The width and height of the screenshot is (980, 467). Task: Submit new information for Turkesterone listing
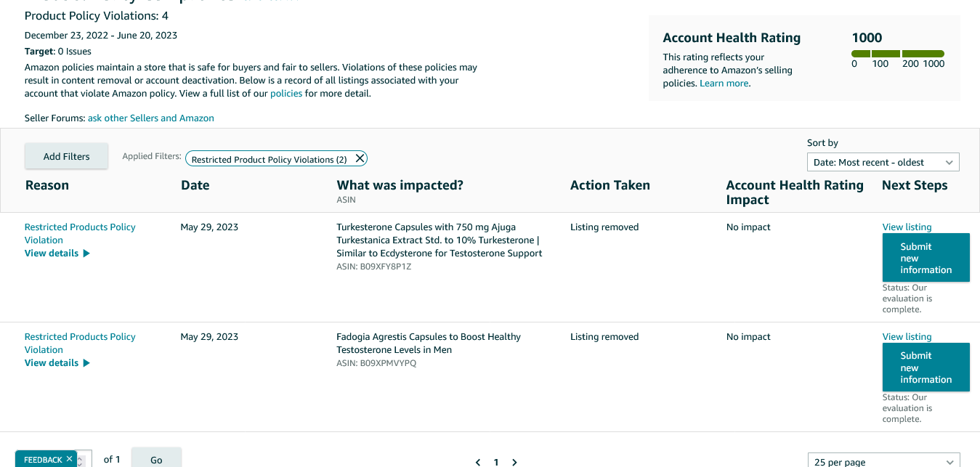click(x=925, y=258)
